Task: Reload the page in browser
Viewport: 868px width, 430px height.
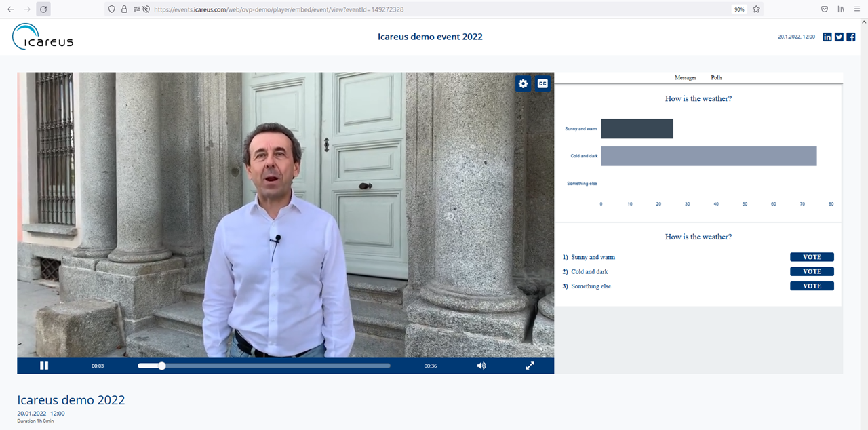Action: (43, 9)
